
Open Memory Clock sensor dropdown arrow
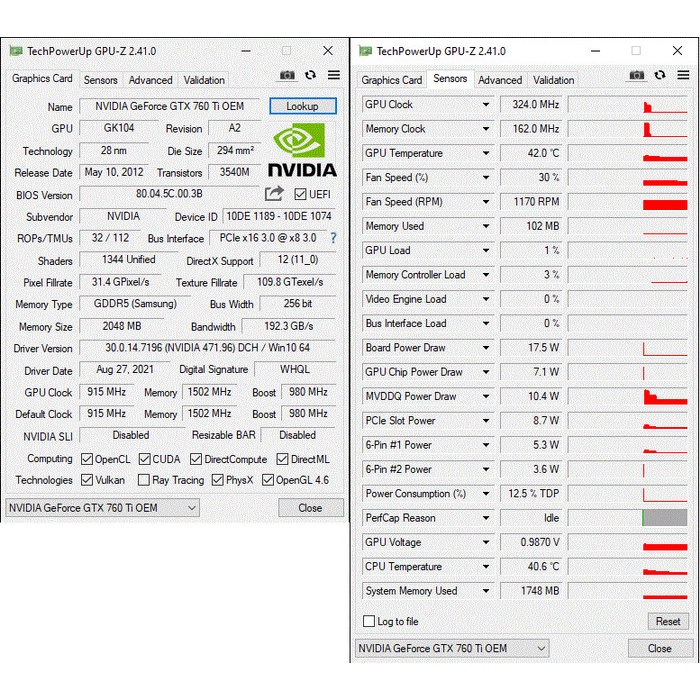(486, 129)
